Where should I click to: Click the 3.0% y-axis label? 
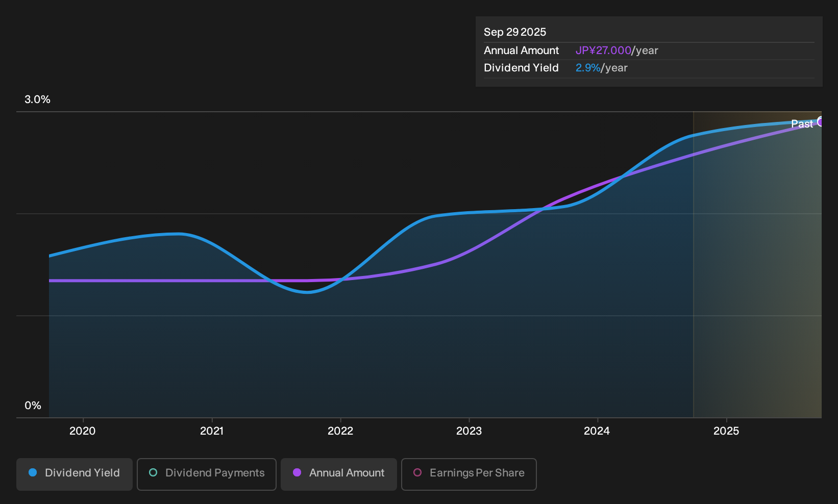(x=37, y=99)
